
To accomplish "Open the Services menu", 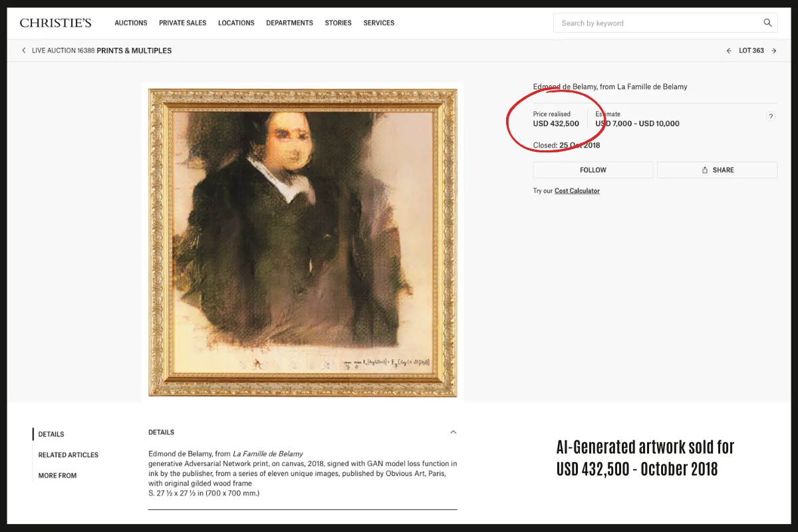I will (379, 23).
